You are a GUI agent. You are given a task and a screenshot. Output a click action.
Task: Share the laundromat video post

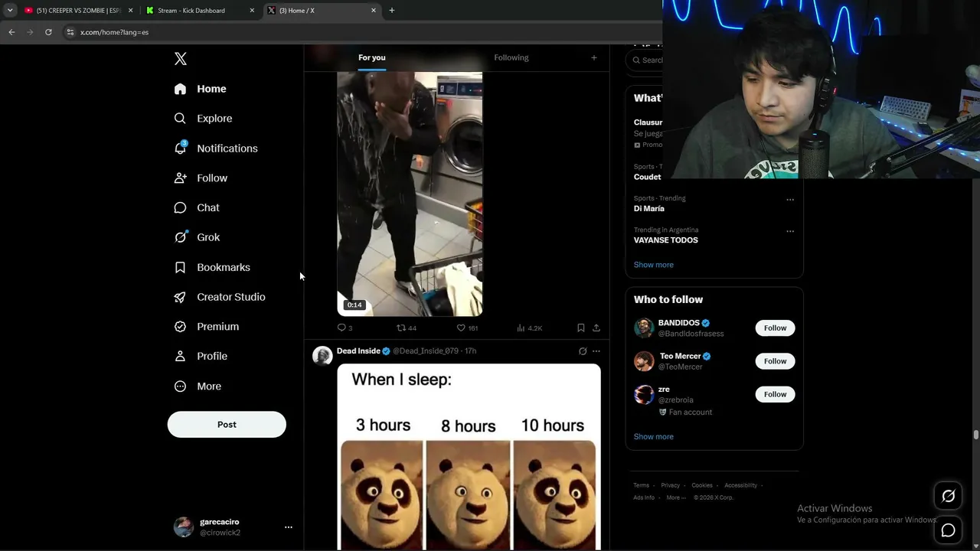(x=596, y=328)
